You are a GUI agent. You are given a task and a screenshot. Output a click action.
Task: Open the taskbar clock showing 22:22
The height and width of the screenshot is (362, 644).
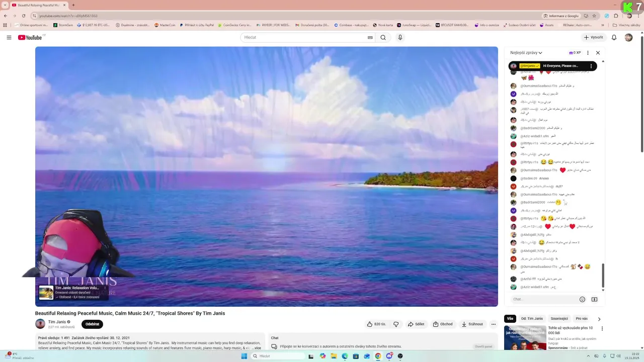coord(631,356)
